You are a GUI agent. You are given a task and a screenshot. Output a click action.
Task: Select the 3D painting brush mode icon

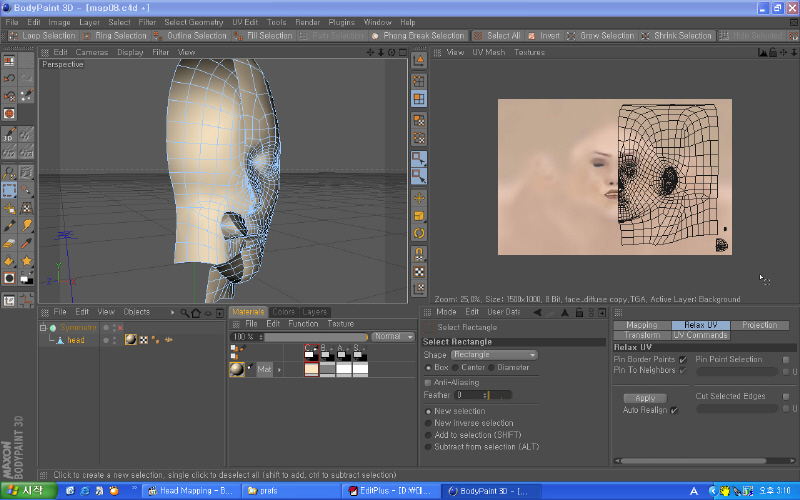(x=9, y=134)
